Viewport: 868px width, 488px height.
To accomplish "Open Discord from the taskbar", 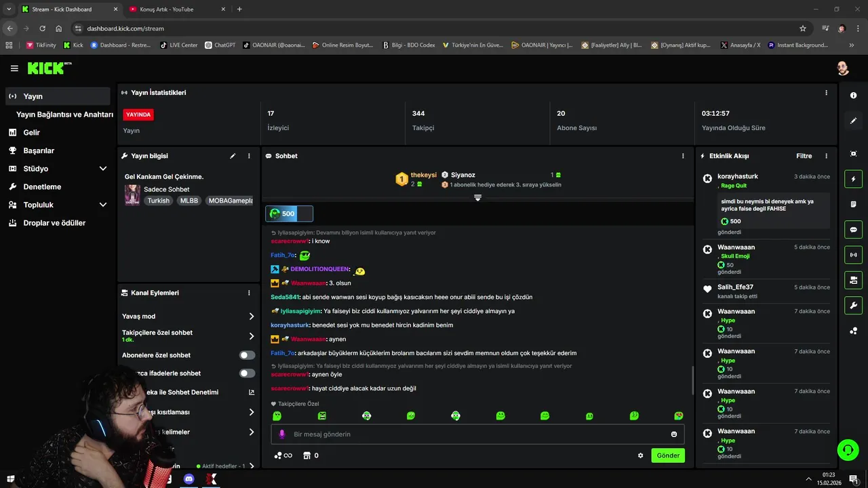I will pyautogui.click(x=189, y=479).
